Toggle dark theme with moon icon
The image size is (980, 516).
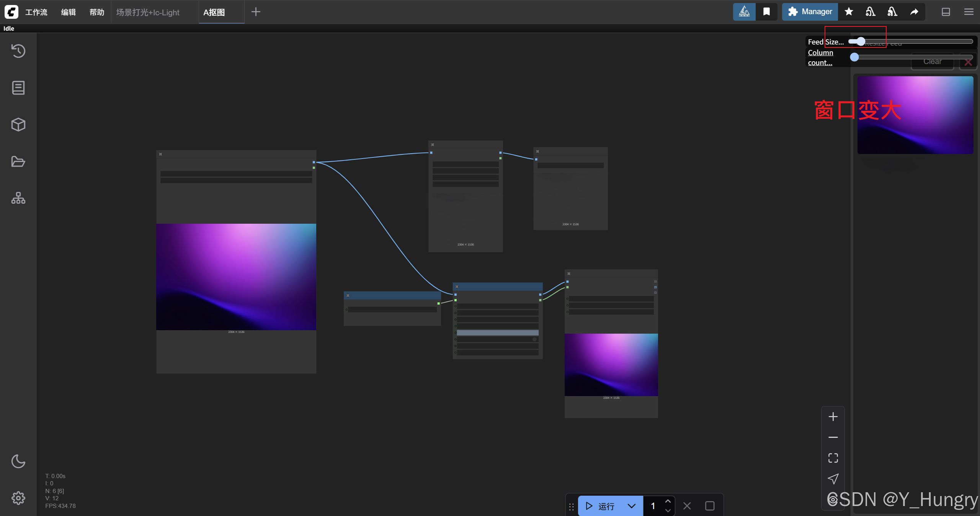(x=18, y=461)
